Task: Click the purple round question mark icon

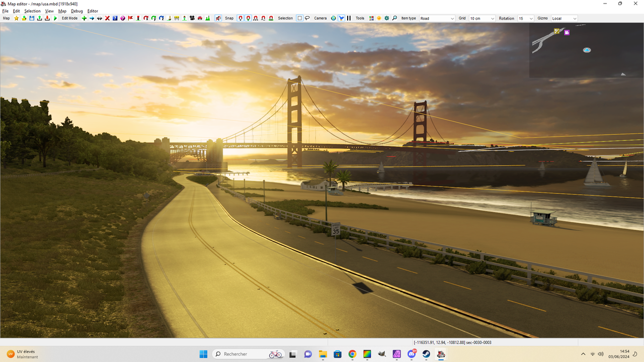Action: (123, 18)
